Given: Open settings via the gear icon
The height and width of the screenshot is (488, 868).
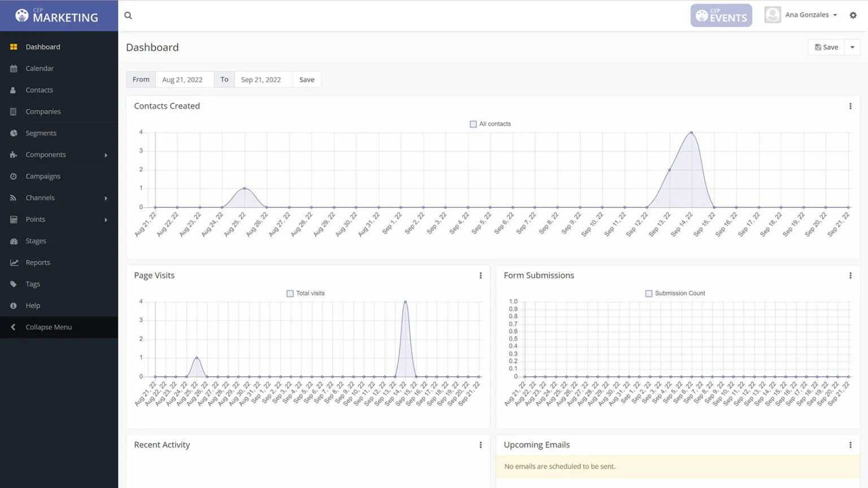Looking at the screenshot, I should pyautogui.click(x=853, y=15).
